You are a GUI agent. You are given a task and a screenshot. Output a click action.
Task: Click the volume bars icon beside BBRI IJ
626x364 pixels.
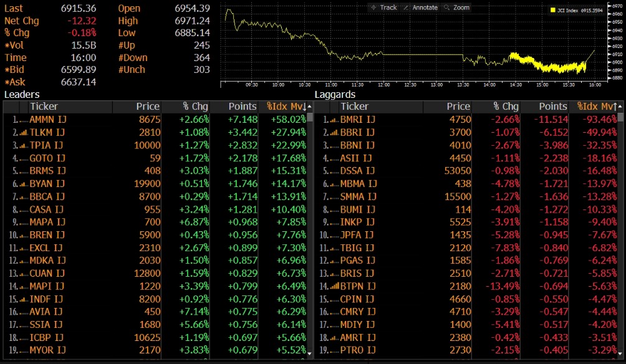(x=334, y=133)
